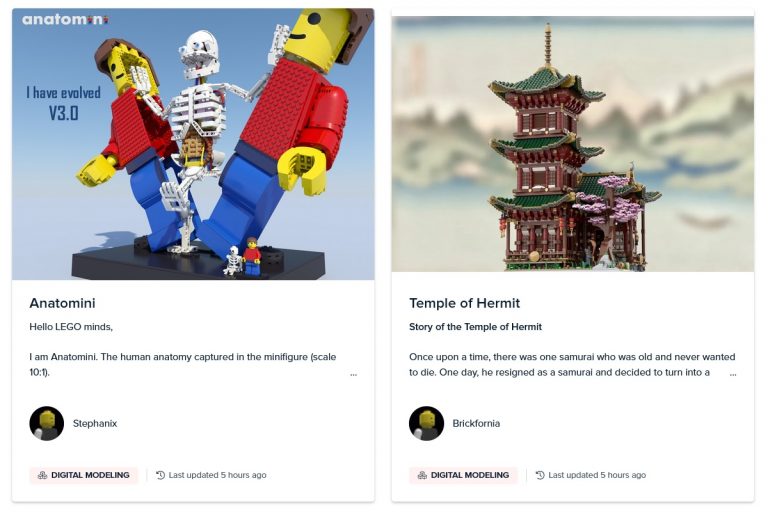Click 'Story of the Temple of Hermit' heading

476,327
